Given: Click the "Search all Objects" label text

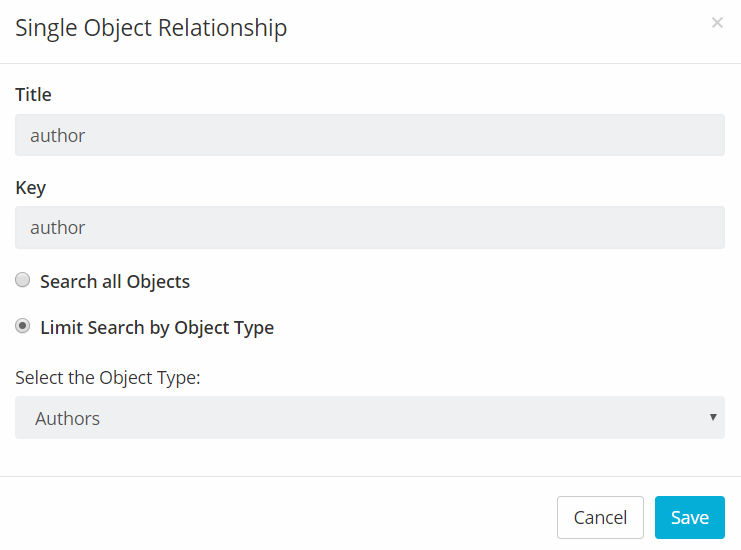Looking at the screenshot, I should click(x=115, y=282).
